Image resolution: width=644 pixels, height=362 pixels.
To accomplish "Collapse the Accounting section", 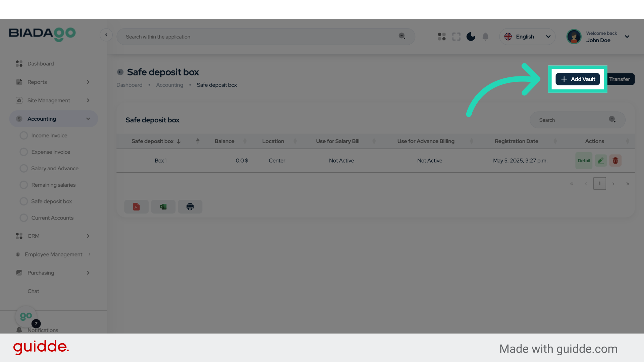I will (x=54, y=119).
